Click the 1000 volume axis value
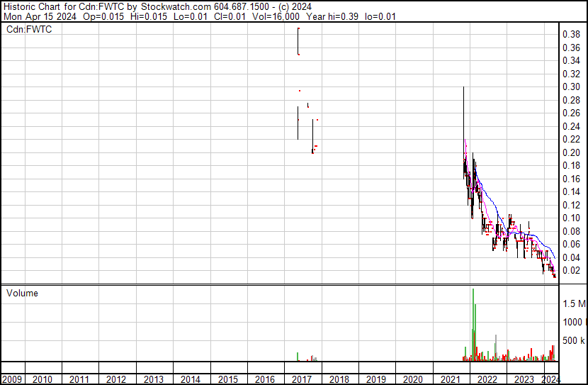588x385 pixels. (574, 323)
